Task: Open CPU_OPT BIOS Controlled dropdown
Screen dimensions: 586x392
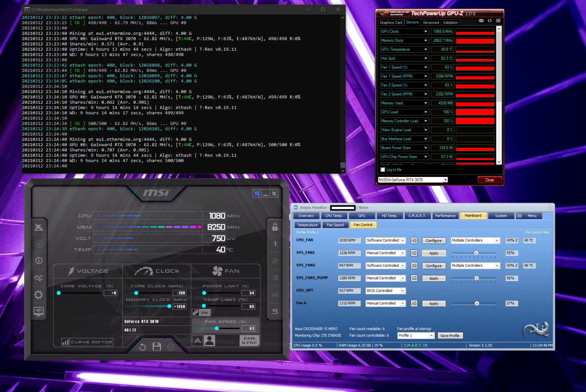Action: point(385,291)
